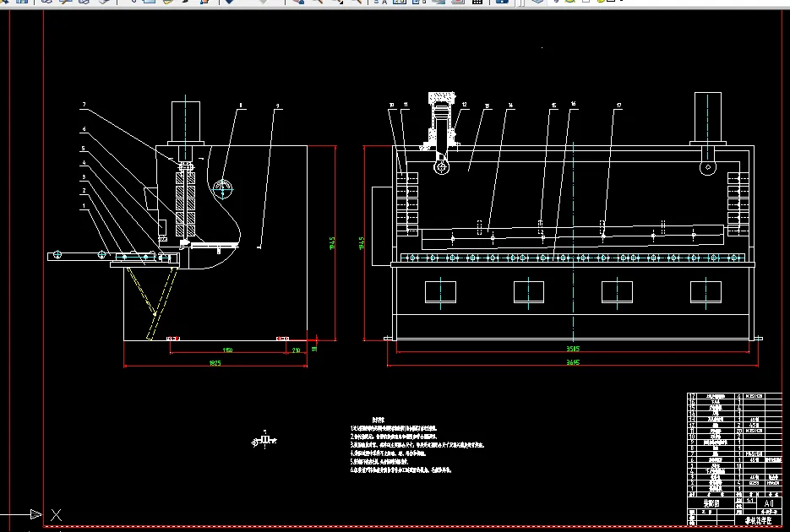
Task: Select the 1:1 scale cell in title block
Action: [749, 501]
